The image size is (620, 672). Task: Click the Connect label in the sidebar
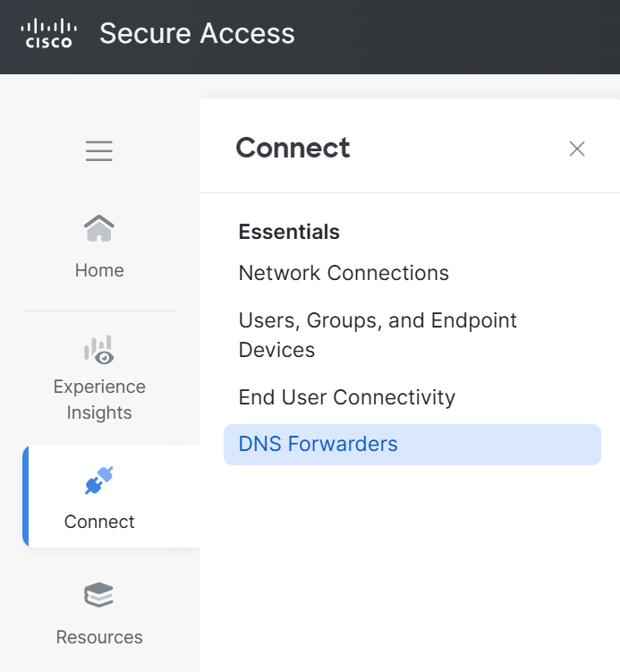(99, 522)
